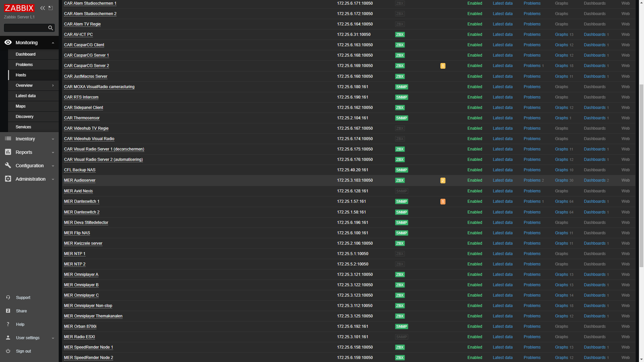
Task: Expand the Administration menu chevron
Action: [53, 179]
